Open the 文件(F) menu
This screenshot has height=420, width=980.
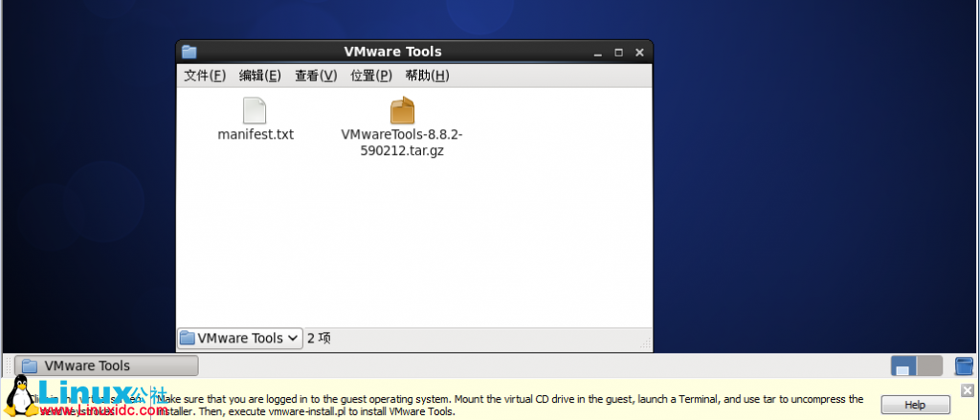[x=205, y=76]
